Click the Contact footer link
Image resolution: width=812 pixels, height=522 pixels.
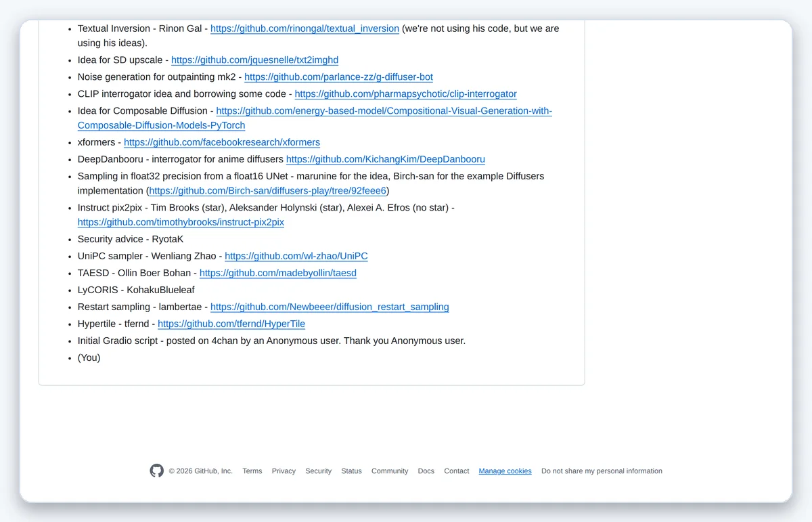457,471
